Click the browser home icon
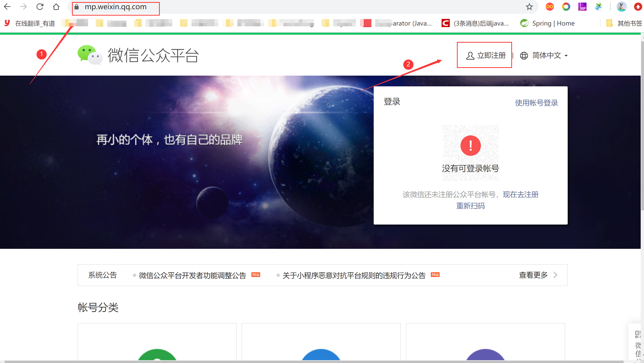The height and width of the screenshot is (363, 644). [56, 7]
